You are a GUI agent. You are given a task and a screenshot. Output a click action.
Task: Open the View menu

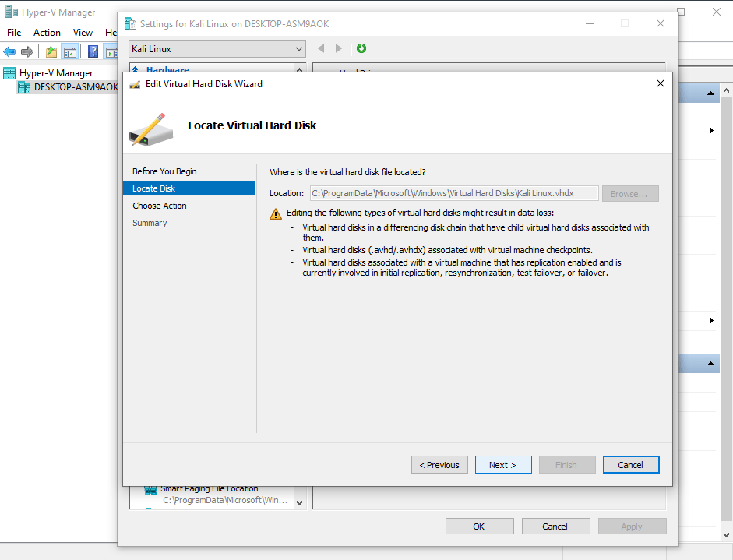click(83, 32)
